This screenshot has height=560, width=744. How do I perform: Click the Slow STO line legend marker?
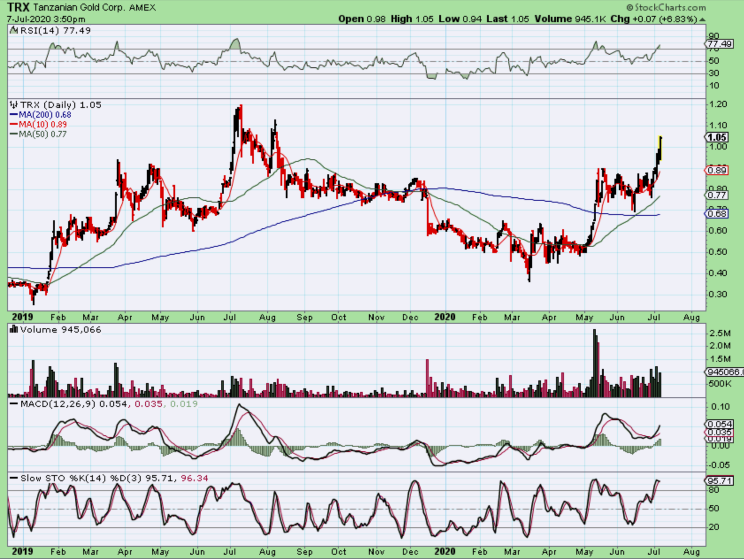(x=14, y=478)
